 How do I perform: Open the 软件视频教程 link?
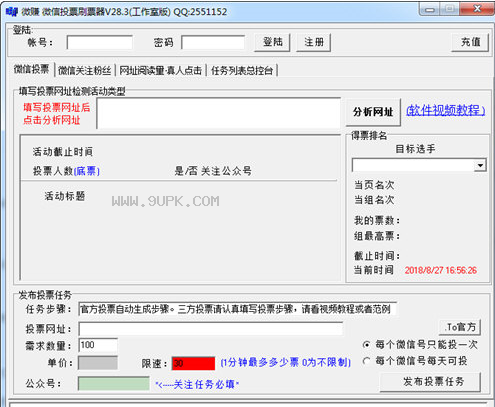[445, 110]
